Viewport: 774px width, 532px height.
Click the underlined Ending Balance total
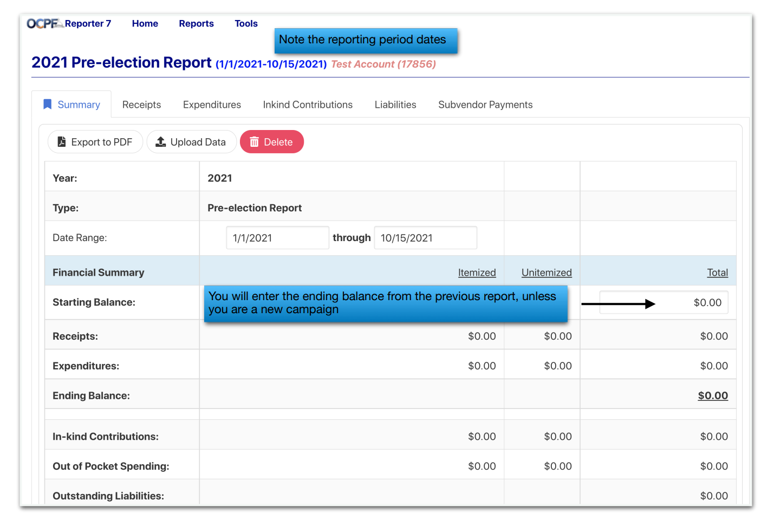712,395
